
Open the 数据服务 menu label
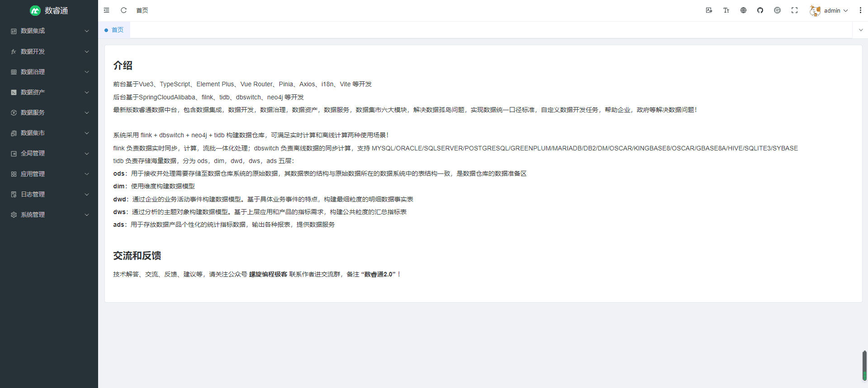[x=33, y=112]
